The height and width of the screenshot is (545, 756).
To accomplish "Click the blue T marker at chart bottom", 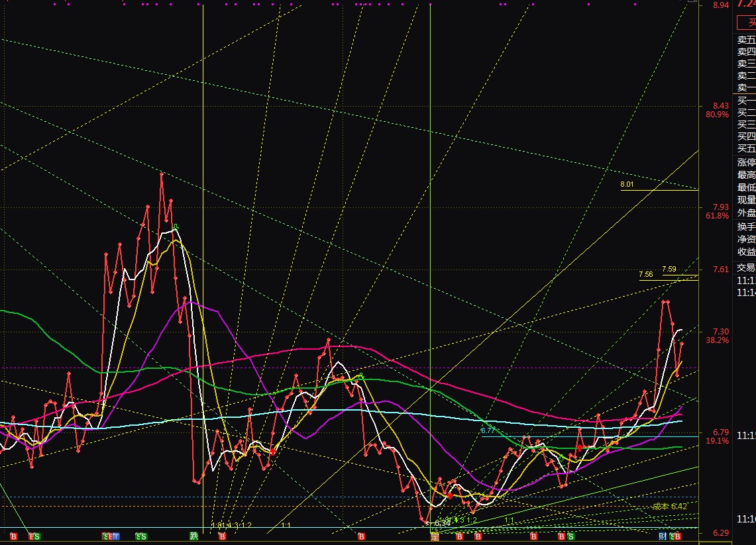I will coord(116,536).
